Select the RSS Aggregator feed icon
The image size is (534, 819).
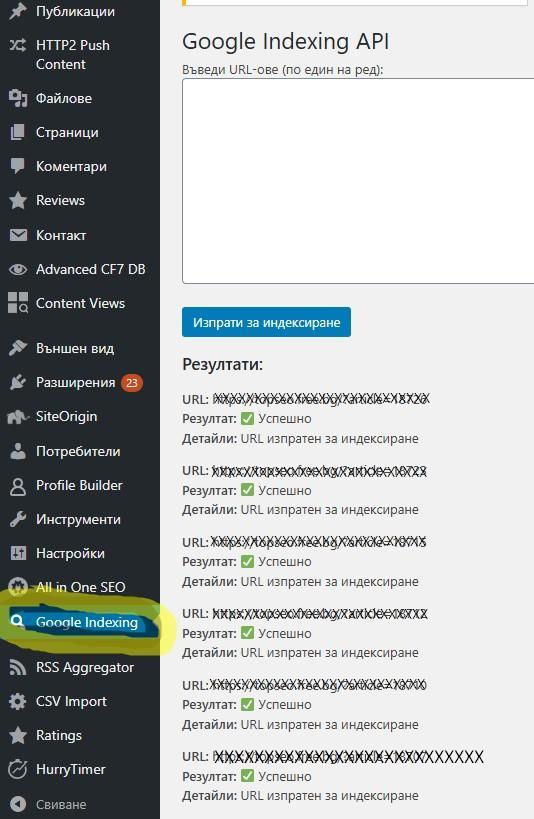point(18,668)
